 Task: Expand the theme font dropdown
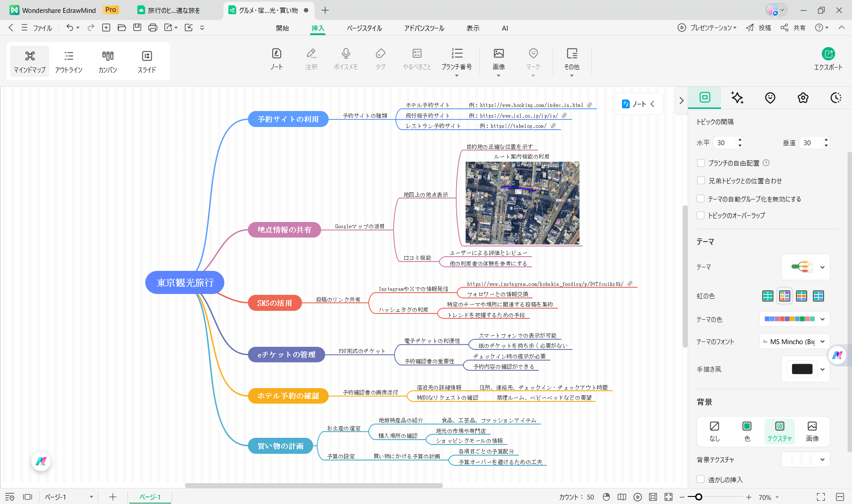[x=822, y=341]
